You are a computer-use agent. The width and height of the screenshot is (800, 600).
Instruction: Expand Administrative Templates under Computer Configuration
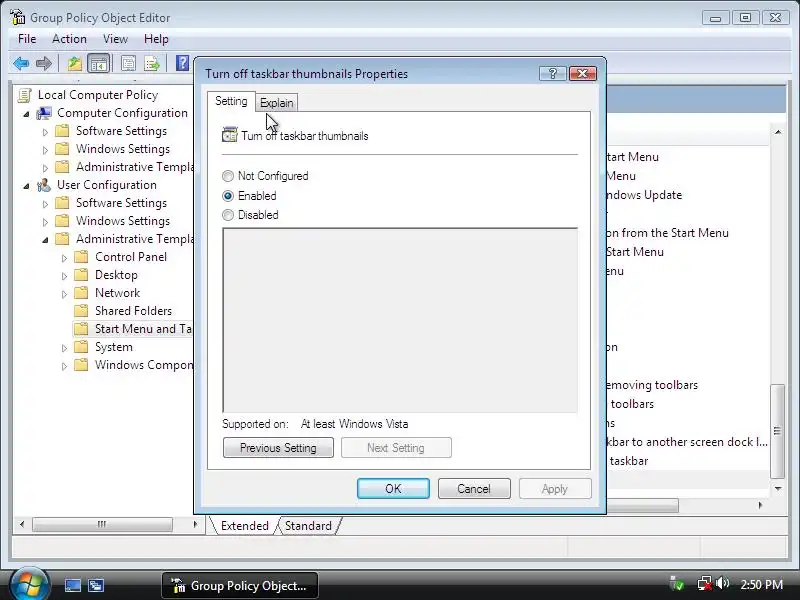[x=45, y=168]
